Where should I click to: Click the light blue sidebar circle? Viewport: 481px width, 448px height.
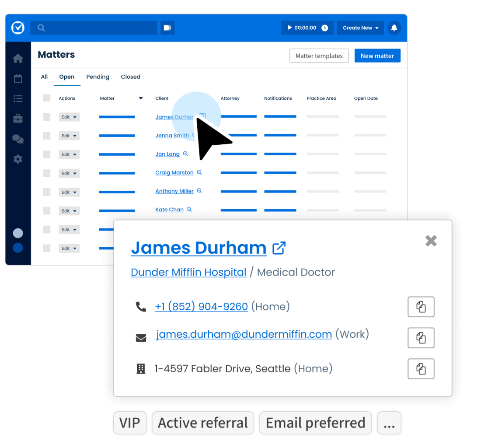coord(18,233)
